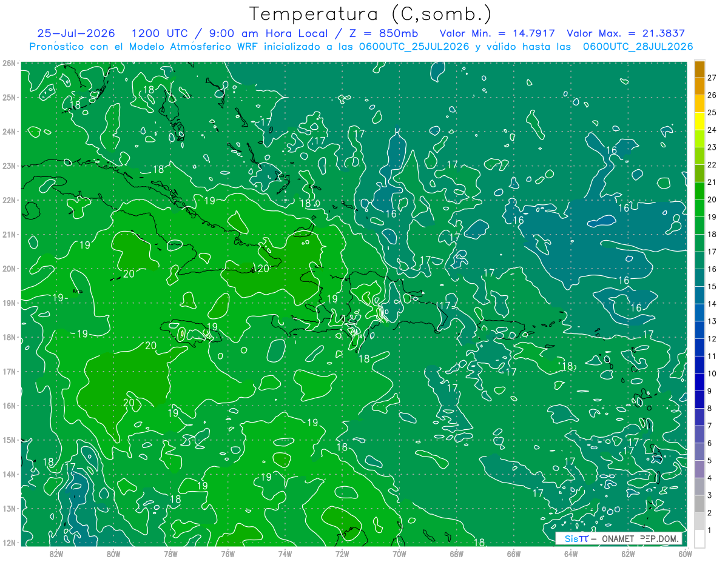This screenshot has width=728, height=562.
Task: Click legend value label "24"
Action: [x=712, y=130]
